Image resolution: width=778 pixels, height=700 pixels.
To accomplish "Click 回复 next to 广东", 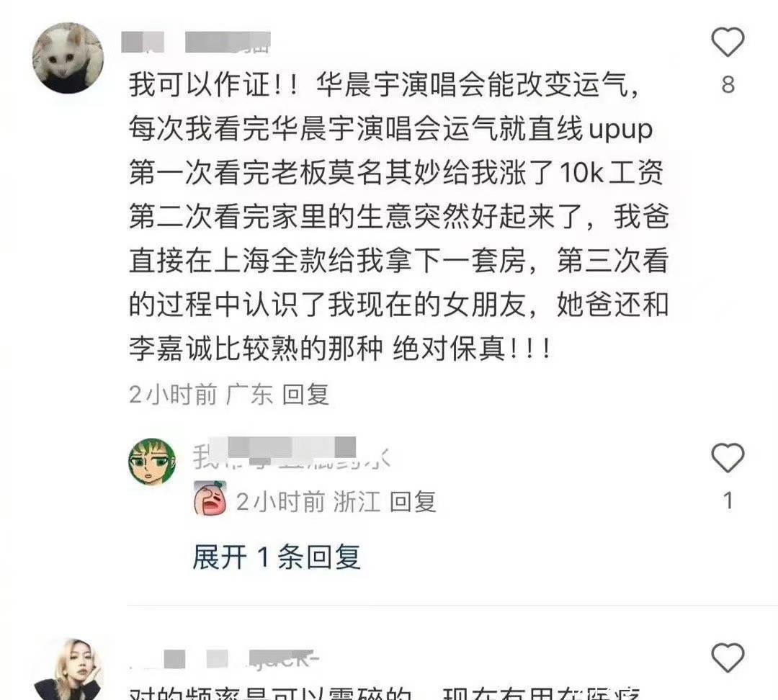I will [x=305, y=395].
